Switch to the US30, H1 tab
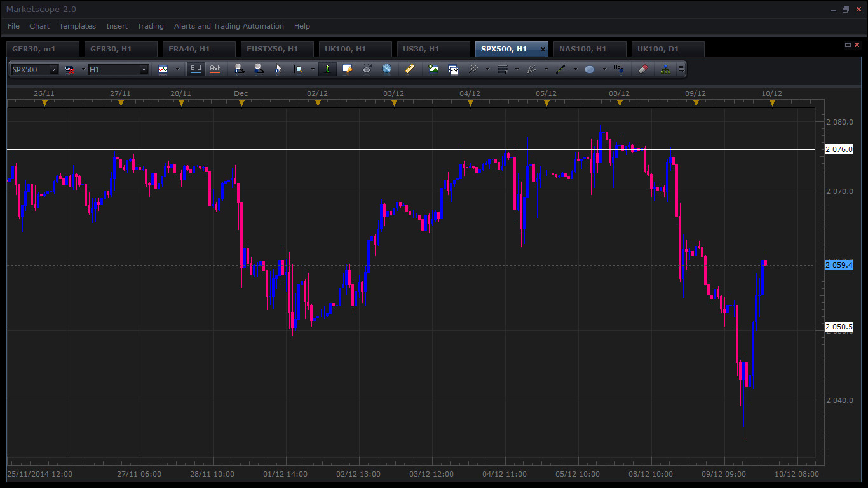868x488 pixels. click(433, 49)
